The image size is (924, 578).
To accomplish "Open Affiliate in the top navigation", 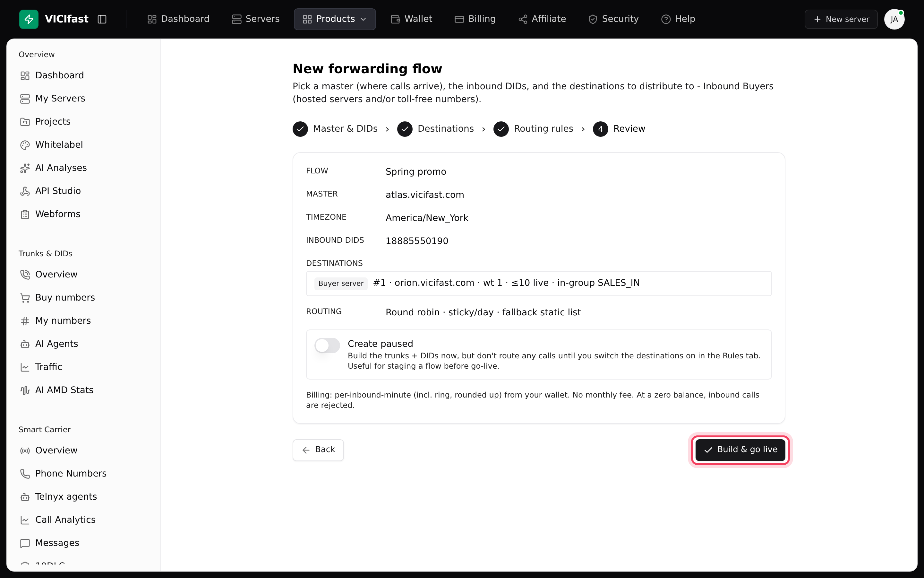I will point(542,19).
